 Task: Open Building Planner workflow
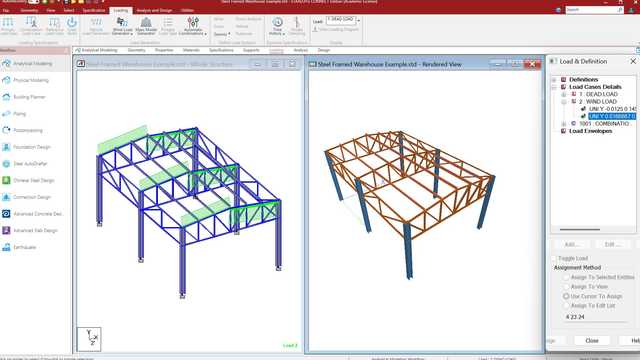tap(24, 97)
